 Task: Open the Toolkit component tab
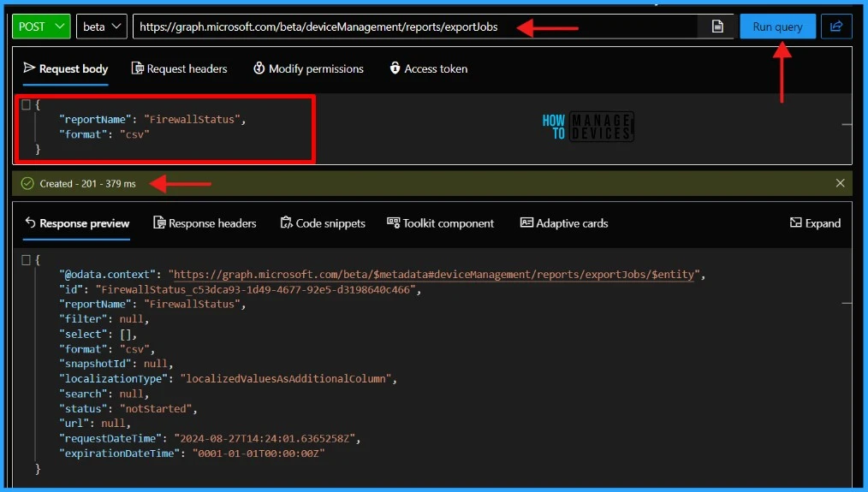[x=440, y=223]
